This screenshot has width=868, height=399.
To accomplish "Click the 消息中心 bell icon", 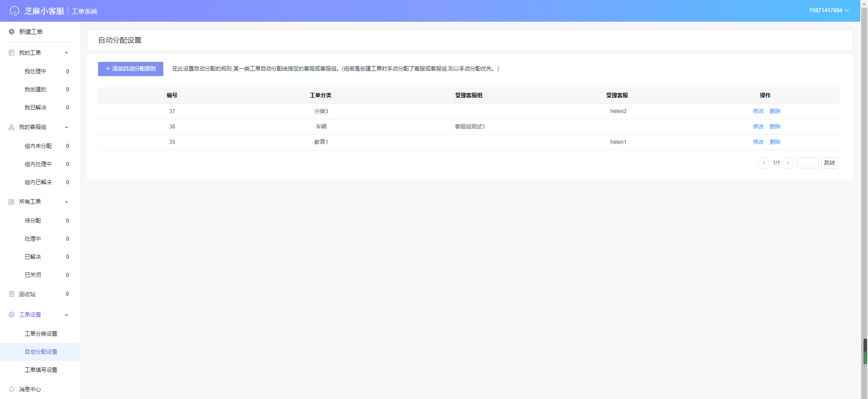I will 11,389.
